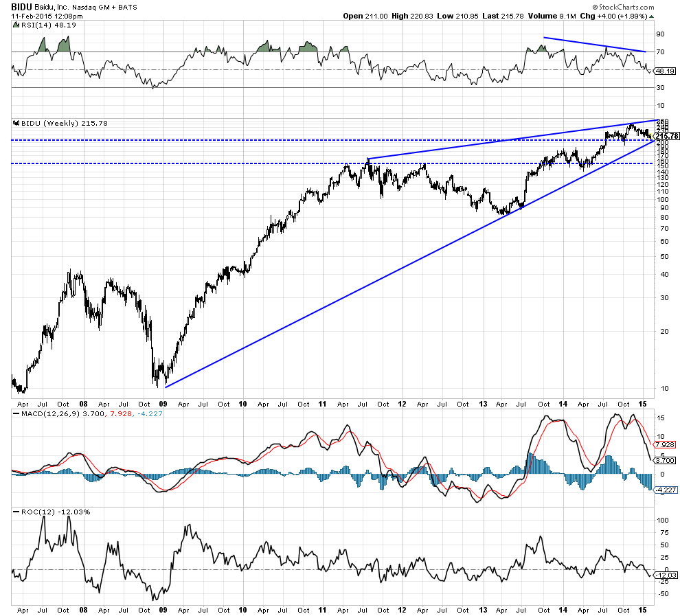This screenshot has width=680, height=616.
Task: Click the 3.700 value tag on MACD axis
Action: (665, 460)
